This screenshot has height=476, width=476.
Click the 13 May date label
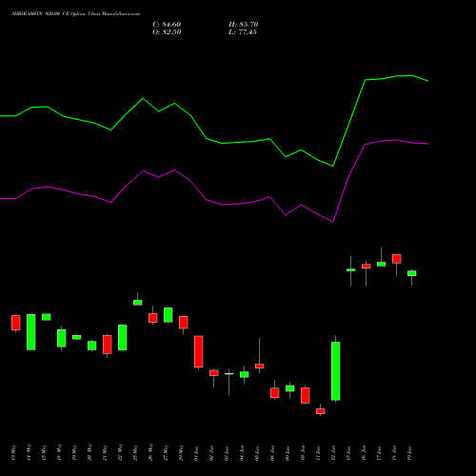[x=13, y=453]
